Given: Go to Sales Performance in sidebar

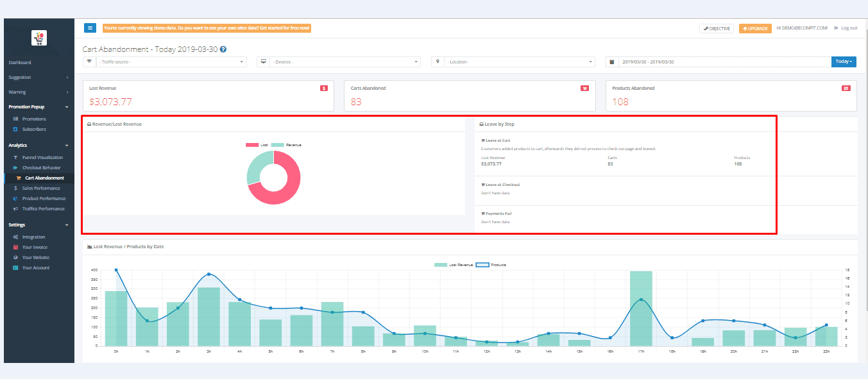Looking at the screenshot, I should click(41, 188).
